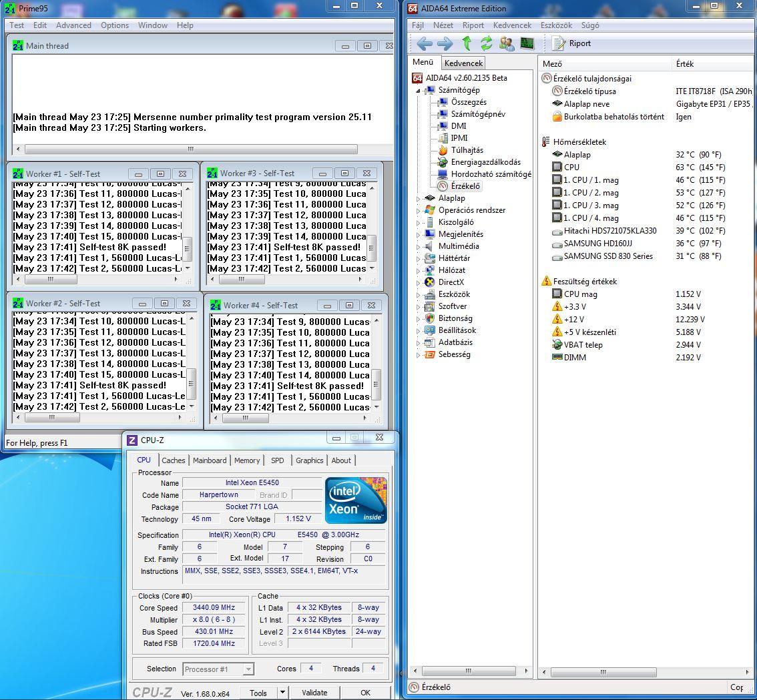Click the AIDA64 Refresh icon

tap(486, 43)
